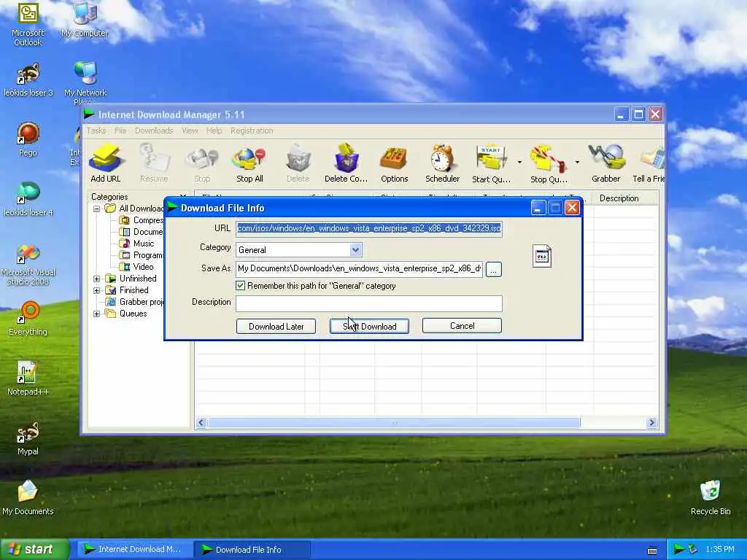Open the Category combo box set to General
747x560 pixels.
point(298,250)
